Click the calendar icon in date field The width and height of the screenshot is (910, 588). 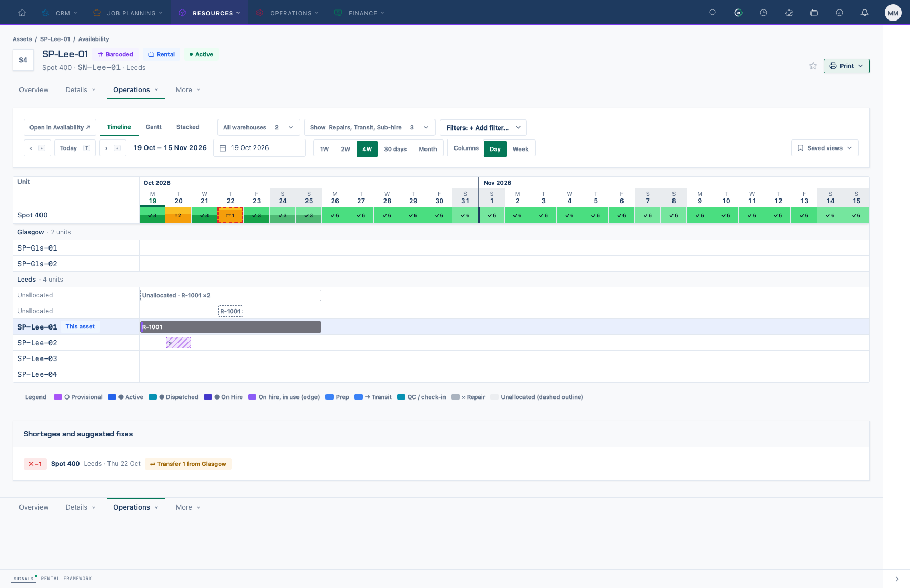click(223, 148)
